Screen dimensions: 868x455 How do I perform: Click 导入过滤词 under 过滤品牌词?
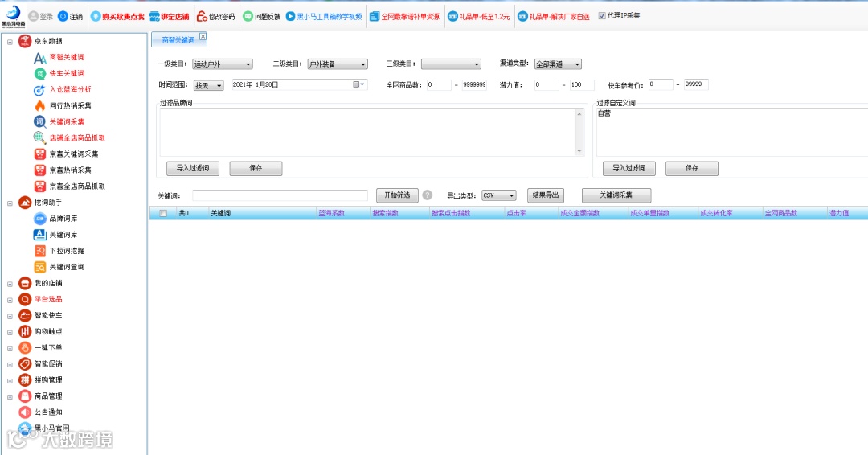(193, 168)
